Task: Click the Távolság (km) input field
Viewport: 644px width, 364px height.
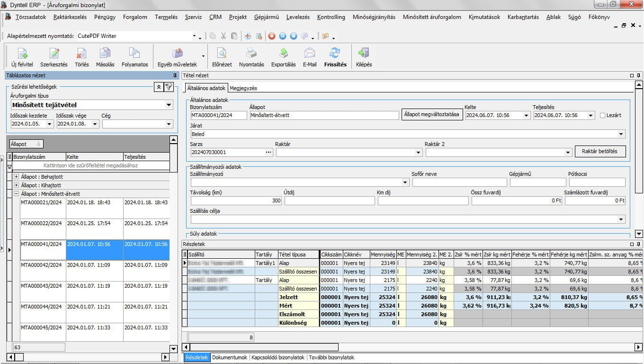Action: point(236,201)
